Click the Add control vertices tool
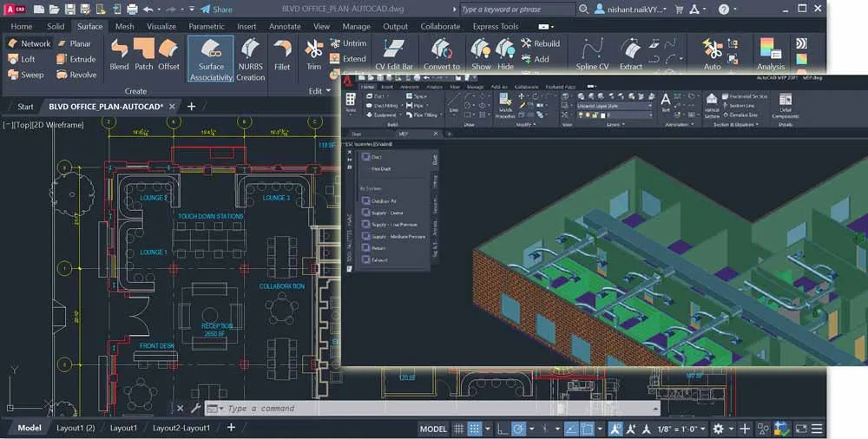This screenshot has height=439, width=868. click(535, 59)
